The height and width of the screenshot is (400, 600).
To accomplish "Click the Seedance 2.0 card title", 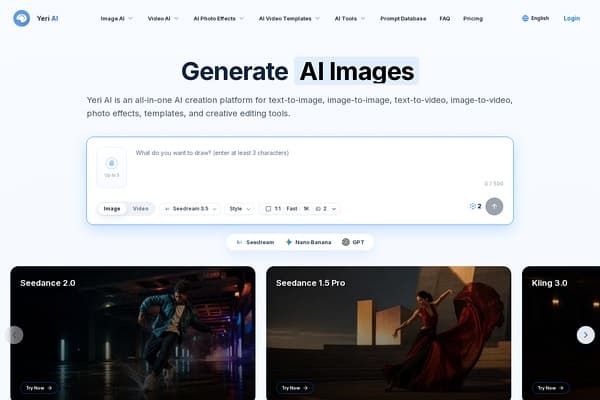I will [x=48, y=283].
